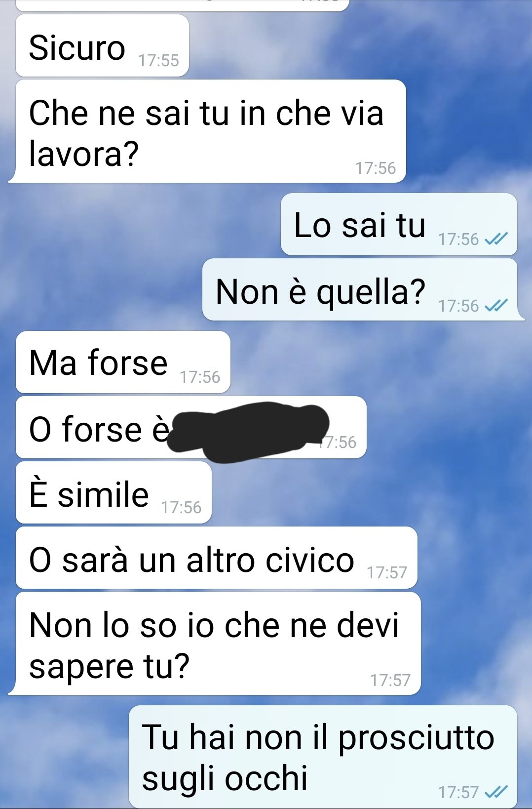Click the double-check icon beside 'Non è quella?'

coord(496,306)
